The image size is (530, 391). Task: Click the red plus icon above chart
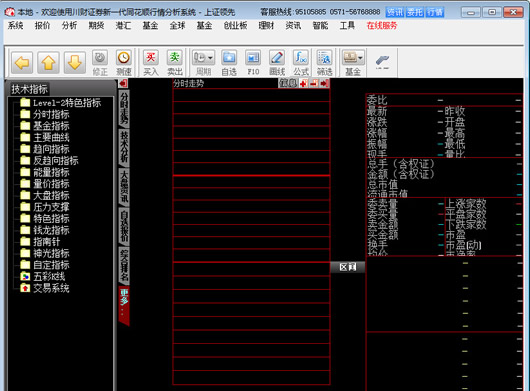(304, 83)
